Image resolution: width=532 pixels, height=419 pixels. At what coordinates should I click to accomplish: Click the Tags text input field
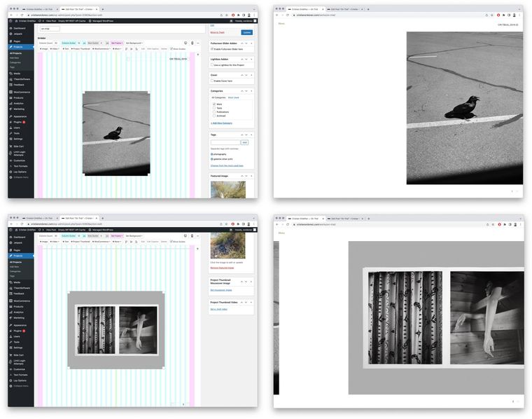coord(225,142)
